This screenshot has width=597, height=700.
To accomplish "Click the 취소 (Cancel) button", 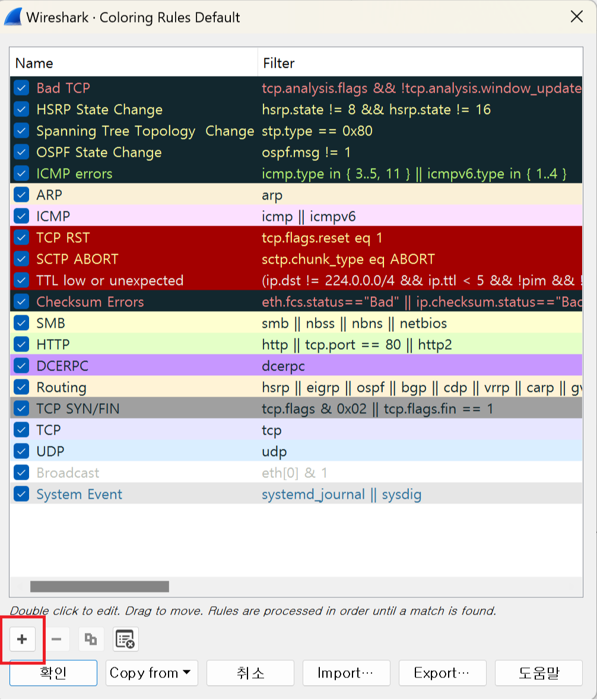I will pyautogui.click(x=250, y=673).
